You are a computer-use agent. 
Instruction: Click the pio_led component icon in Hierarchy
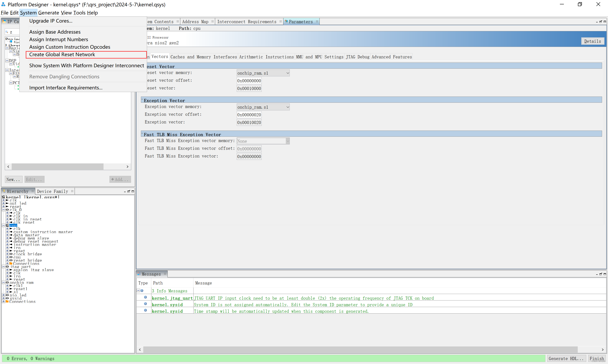(7, 295)
